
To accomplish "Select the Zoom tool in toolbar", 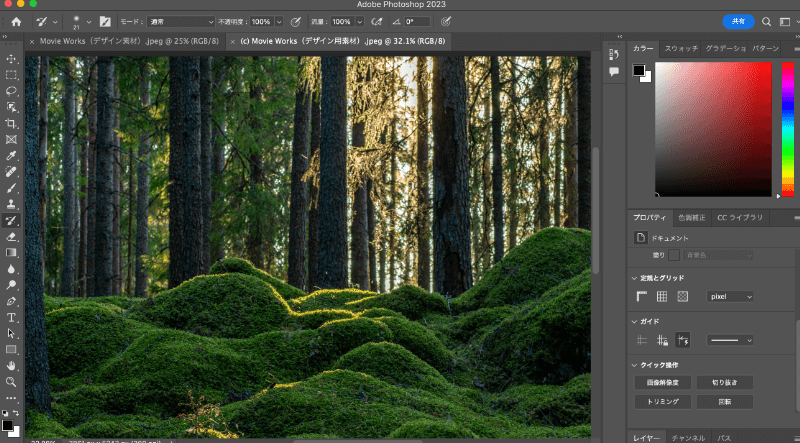I will pos(11,382).
